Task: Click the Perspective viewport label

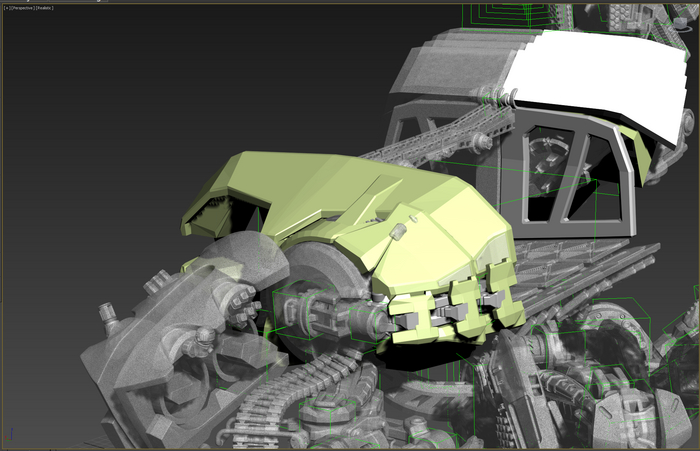Action: [21, 7]
